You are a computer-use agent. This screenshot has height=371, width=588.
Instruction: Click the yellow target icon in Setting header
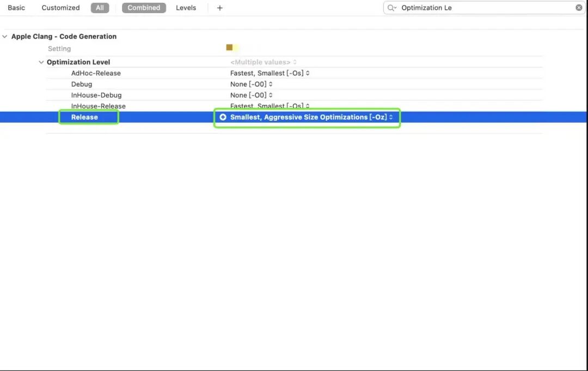[x=230, y=47]
